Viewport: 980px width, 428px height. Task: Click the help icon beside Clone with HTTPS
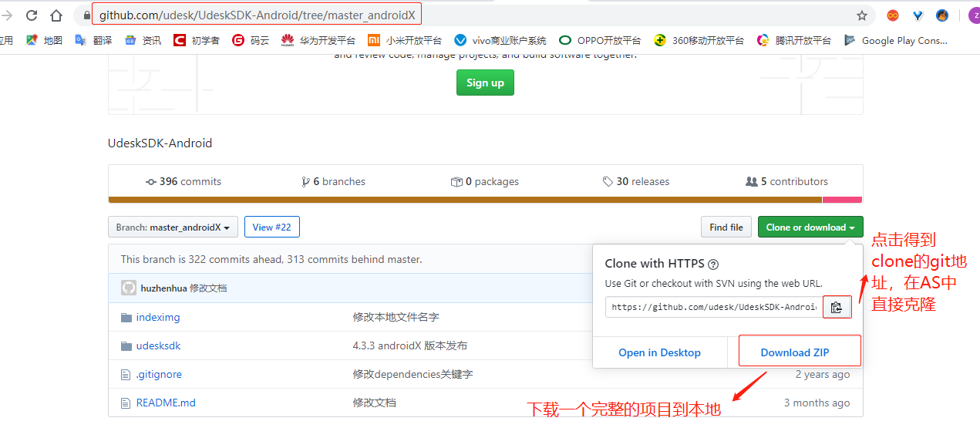pyautogui.click(x=713, y=264)
